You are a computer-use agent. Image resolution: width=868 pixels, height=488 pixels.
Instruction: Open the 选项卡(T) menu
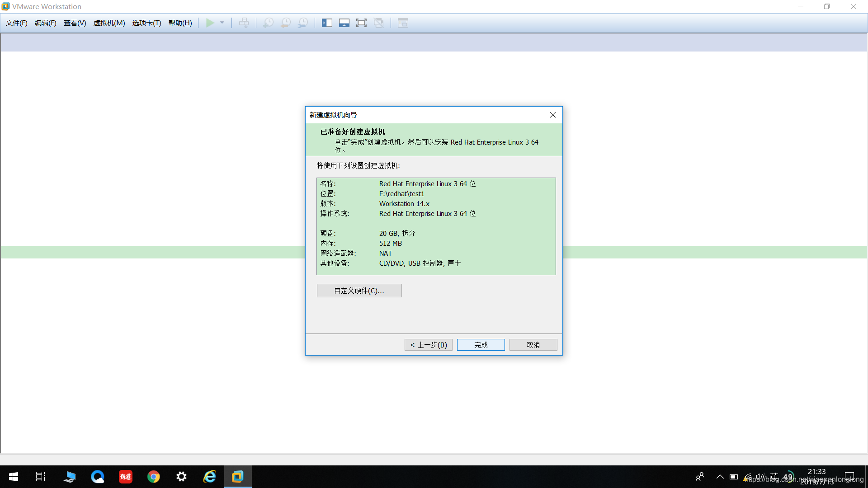(146, 23)
